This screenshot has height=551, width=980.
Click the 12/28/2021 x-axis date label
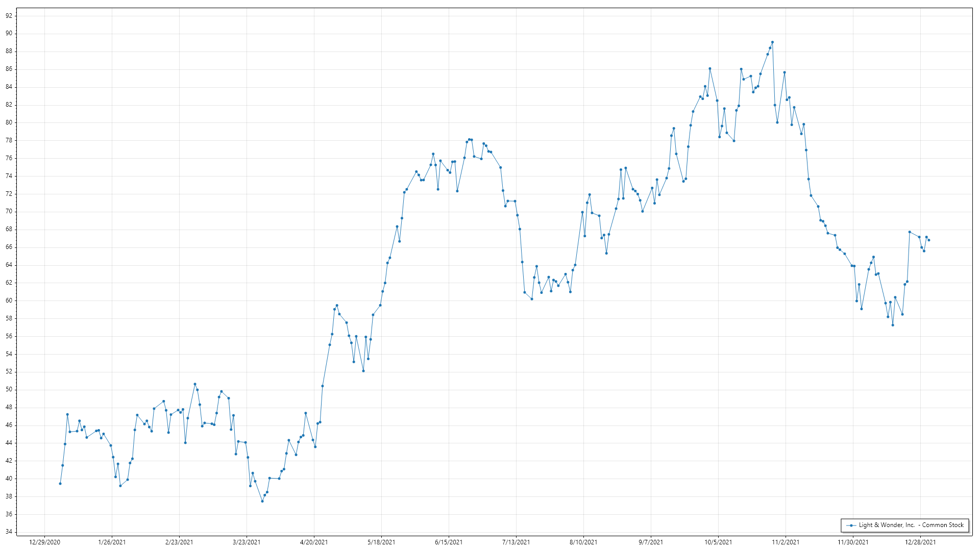(x=920, y=542)
